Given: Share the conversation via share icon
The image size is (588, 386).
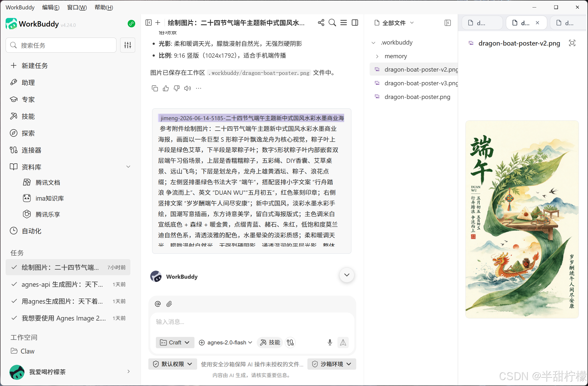Looking at the screenshot, I should [x=321, y=23].
